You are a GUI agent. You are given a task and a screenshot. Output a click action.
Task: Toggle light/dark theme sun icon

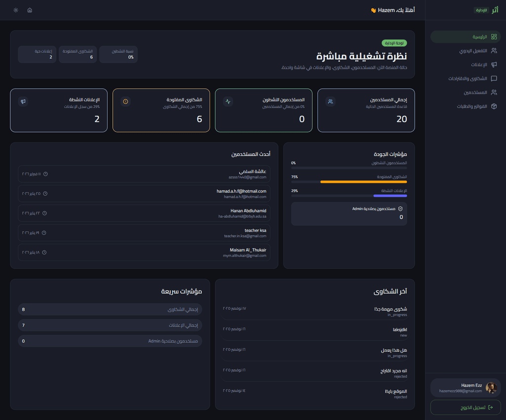pyautogui.click(x=16, y=10)
